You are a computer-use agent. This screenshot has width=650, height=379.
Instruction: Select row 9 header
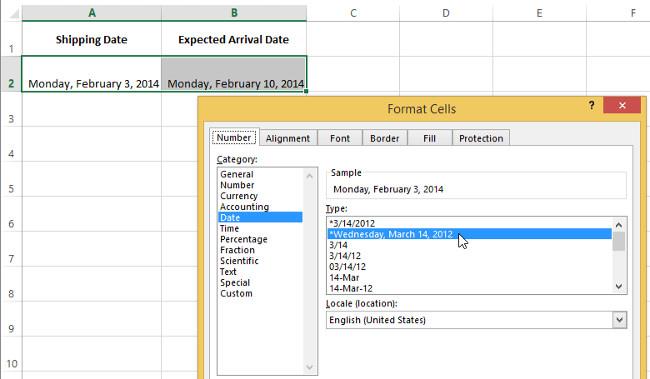point(11,319)
